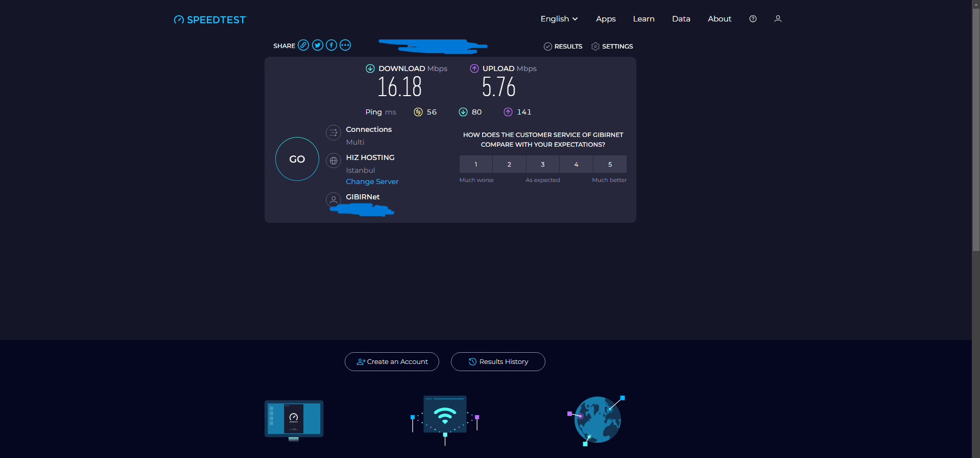Click the download latency icon
980x458 pixels.
coord(463,112)
